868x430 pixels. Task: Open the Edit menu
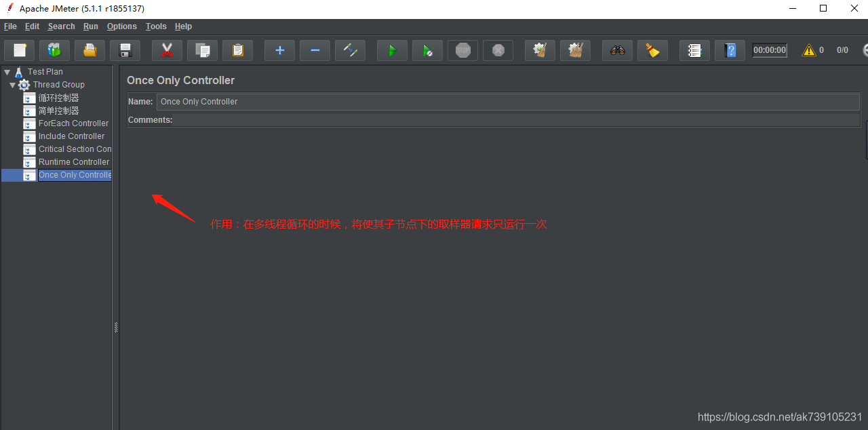(32, 26)
